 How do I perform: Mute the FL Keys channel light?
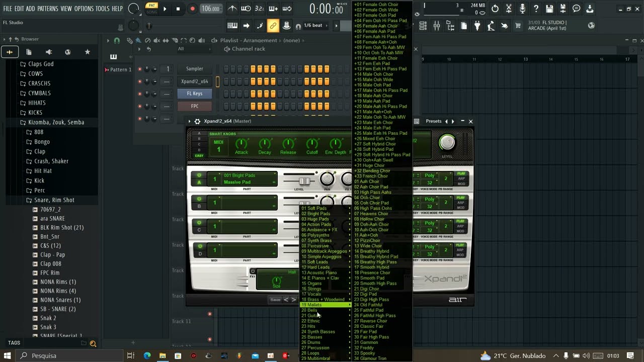click(x=140, y=94)
